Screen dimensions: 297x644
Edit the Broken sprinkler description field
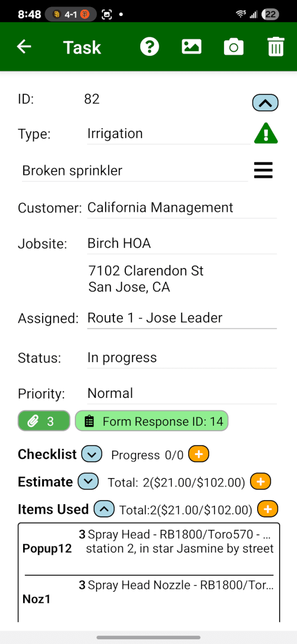135,171
